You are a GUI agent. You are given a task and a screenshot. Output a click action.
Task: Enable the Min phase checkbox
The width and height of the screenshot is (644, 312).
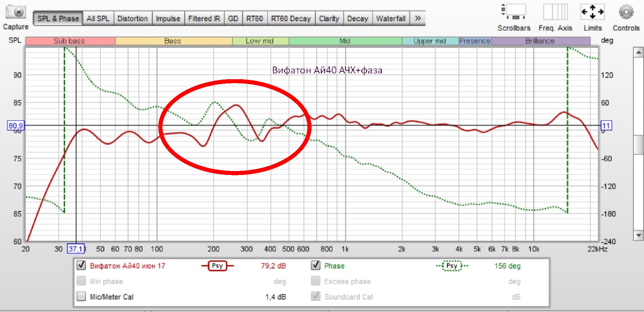point(81,281)
